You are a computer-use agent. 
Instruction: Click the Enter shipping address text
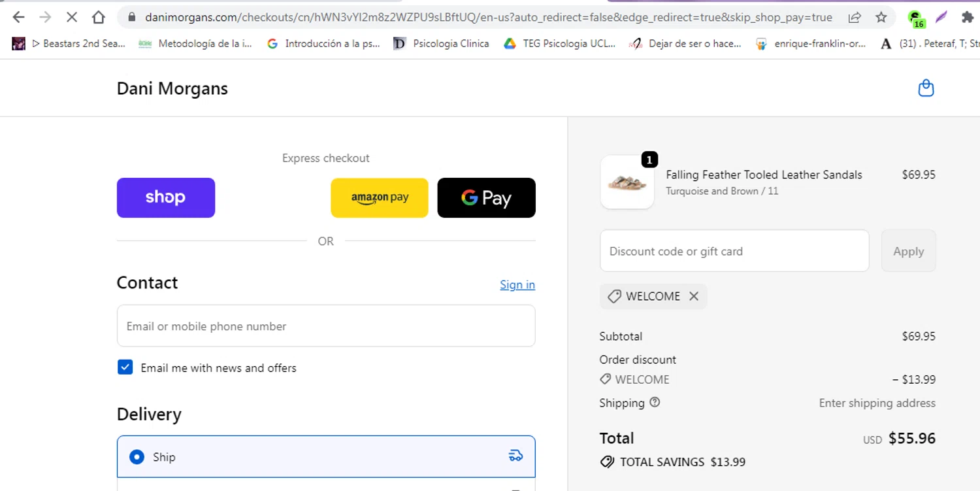click(x=877, y=403)
